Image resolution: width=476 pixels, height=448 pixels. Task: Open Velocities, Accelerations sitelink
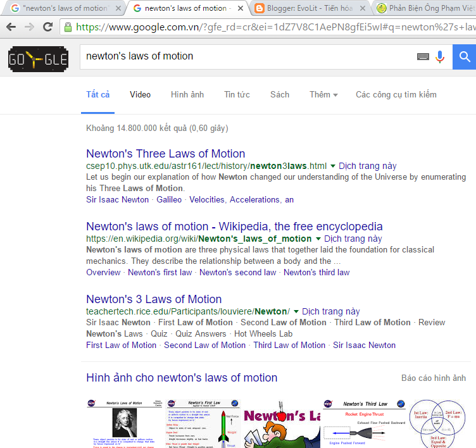(242, 200)
